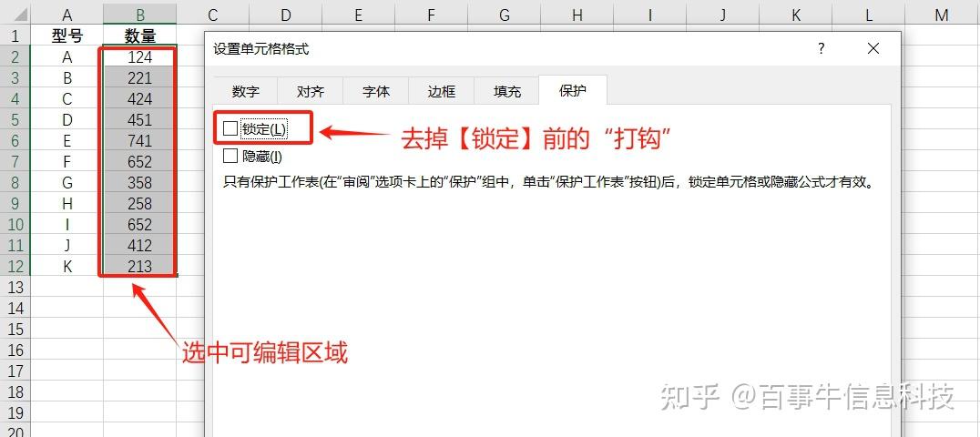Toggle the 隐藏(I) checkbox
This screenshot has width=980, height=437.
(x=230, y=156)
